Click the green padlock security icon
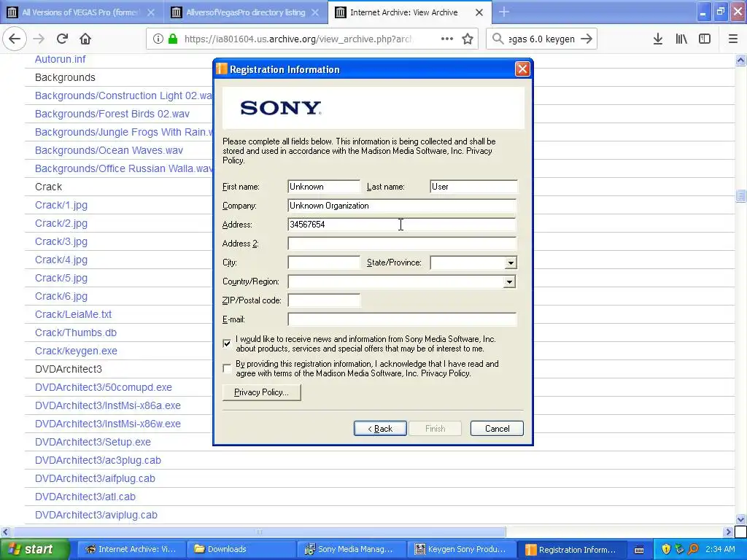Screen dimensions: 747x560 (x=173, y=39)
